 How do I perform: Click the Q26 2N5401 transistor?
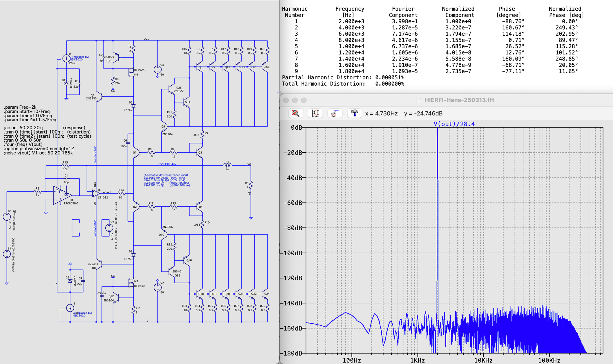coord(171,272)
